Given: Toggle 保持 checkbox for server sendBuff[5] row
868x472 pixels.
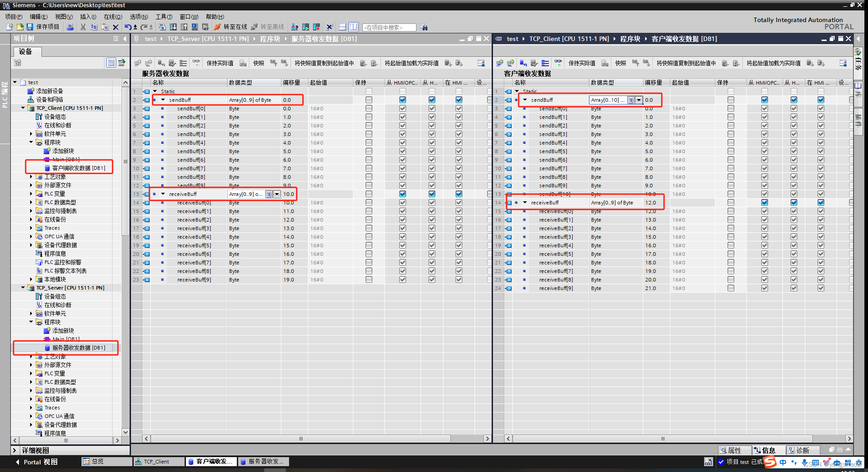Looking at the screenshot, I should point(369,151).
